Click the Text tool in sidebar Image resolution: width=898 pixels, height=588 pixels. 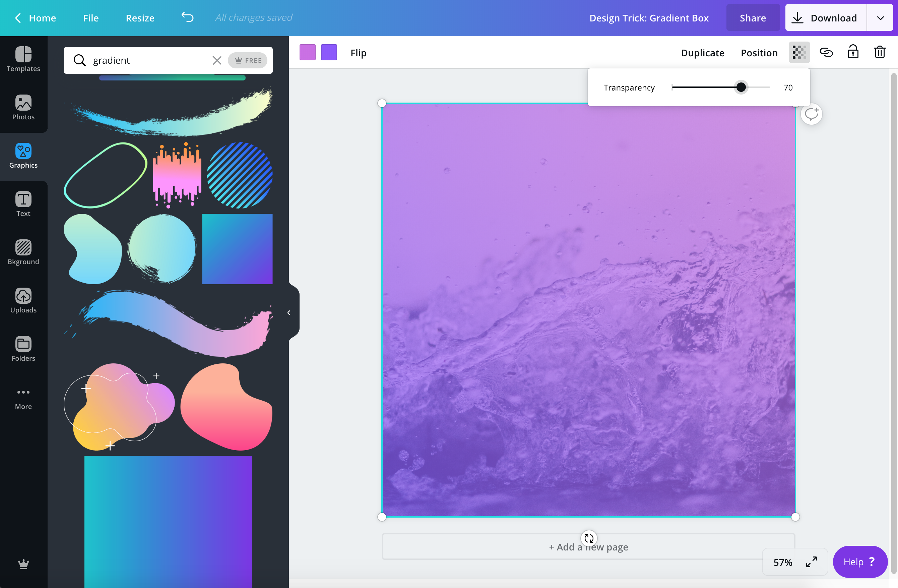click(x=22, y=204)
